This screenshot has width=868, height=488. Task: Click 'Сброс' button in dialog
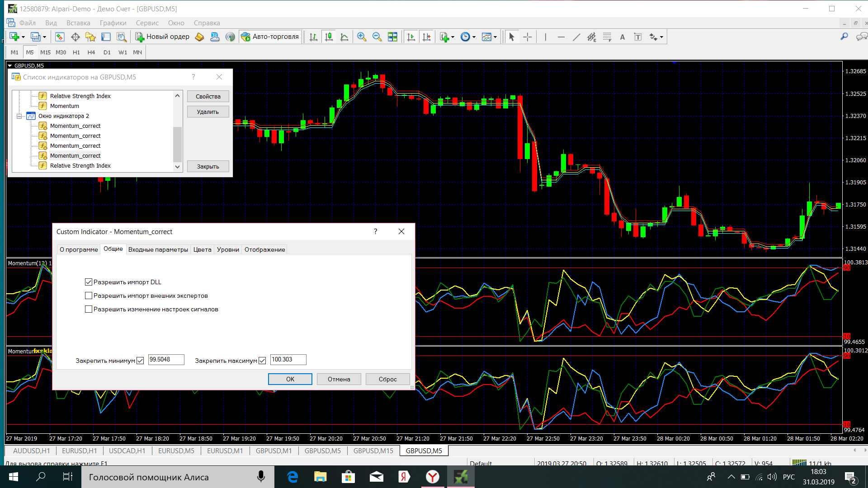388,379
